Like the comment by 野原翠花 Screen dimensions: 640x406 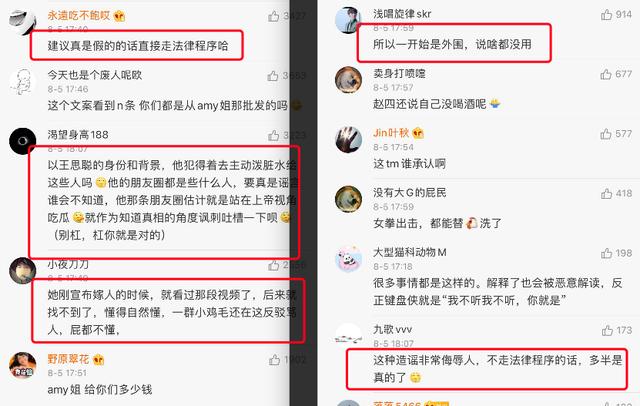tap(274, 359)
